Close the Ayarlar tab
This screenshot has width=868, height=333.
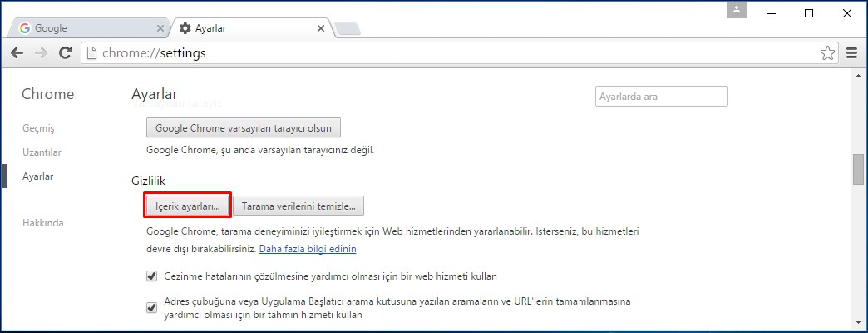pos(321,28)
